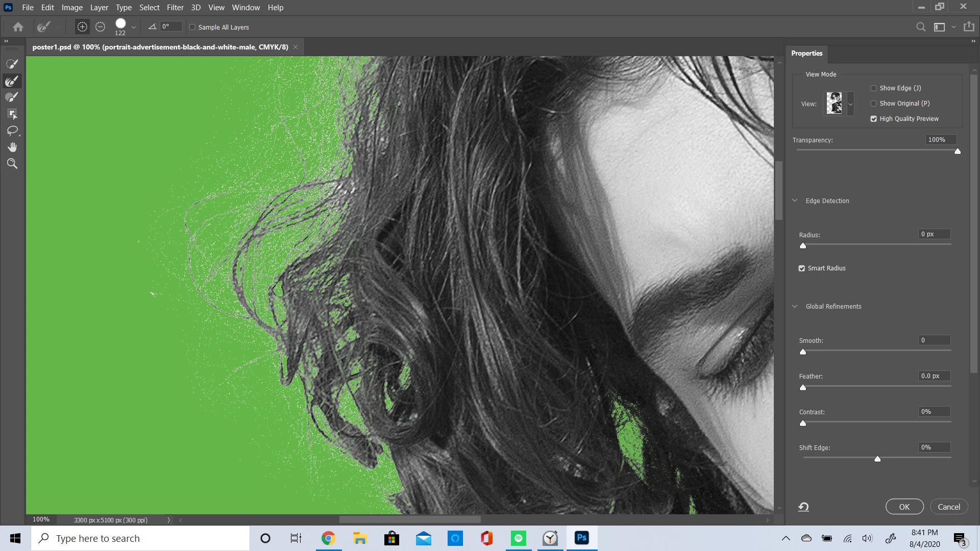The width and height of the screenshot is (980, 551).
Task: Collapse the Global Refinements section
Action: (x=795, y=306)
